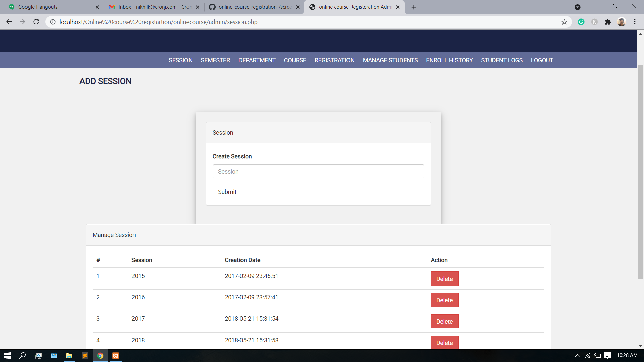Screen dimensions: 644x362
Task: Reload the current page
Action: (36, 22)
